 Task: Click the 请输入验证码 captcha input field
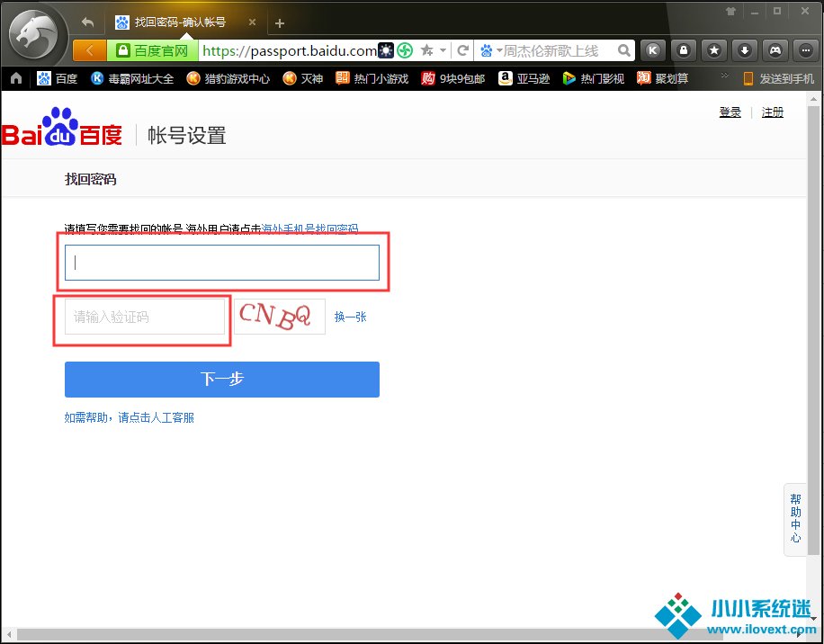click(144, 317)
